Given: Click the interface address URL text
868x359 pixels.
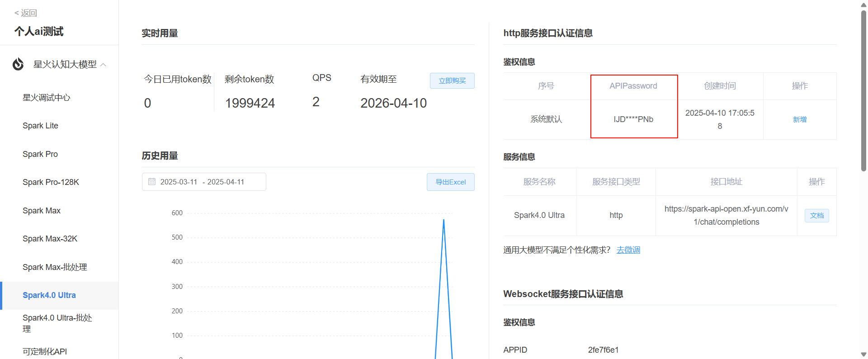Looking at the screenshot, I should pyautogui.click(x=726, y=216).
